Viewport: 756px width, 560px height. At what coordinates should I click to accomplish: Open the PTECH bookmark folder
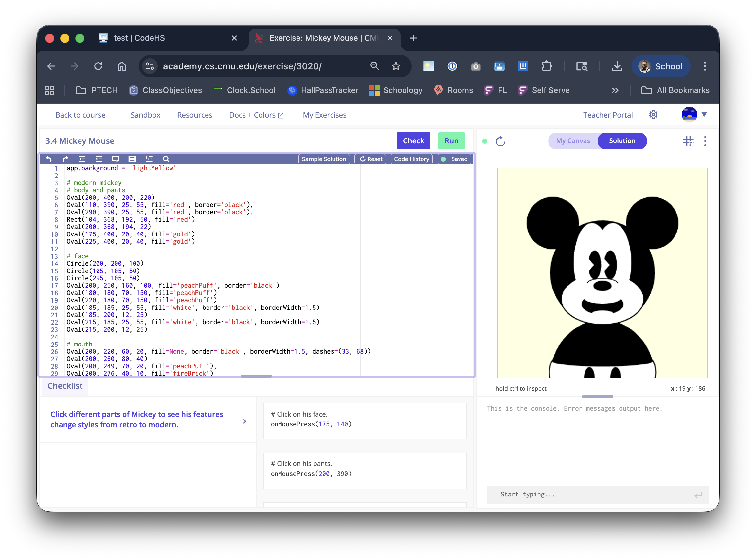[97, 90]
